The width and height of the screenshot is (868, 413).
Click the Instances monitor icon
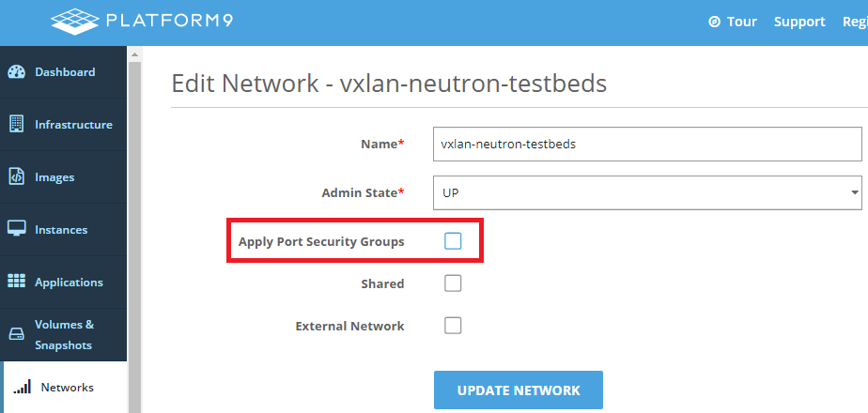click(x=16, y=229)
